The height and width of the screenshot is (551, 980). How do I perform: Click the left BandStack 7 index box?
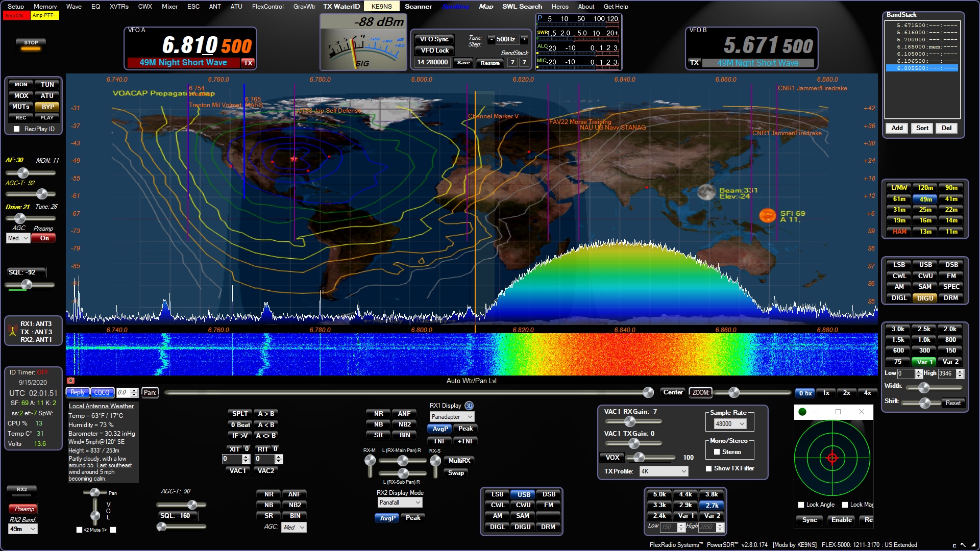tap(512, 62)
